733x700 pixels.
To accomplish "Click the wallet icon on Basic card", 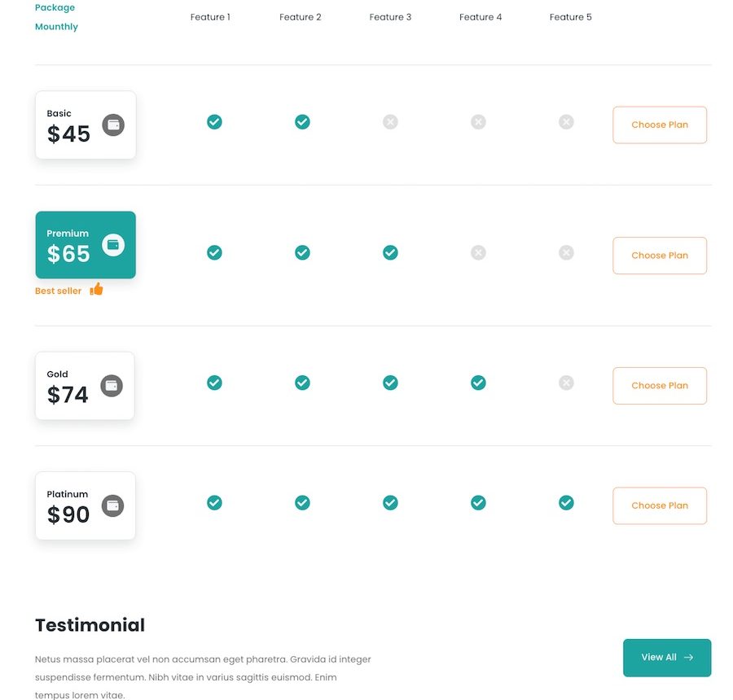I will pyautogui.click(x=113, y=125).
